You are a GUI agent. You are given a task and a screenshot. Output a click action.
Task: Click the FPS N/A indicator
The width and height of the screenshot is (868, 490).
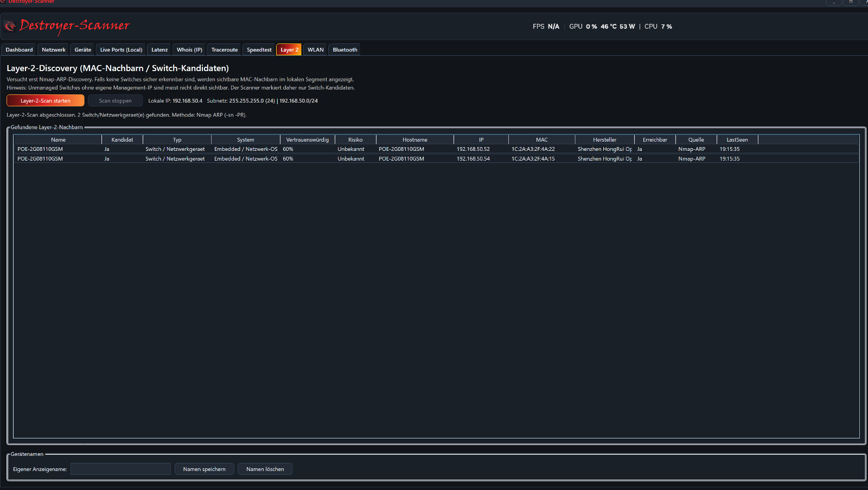pos(546,26)
